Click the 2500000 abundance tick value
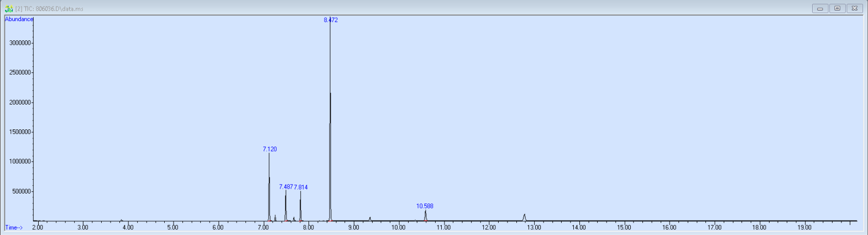The image size is (868, 235). [20, 73]
